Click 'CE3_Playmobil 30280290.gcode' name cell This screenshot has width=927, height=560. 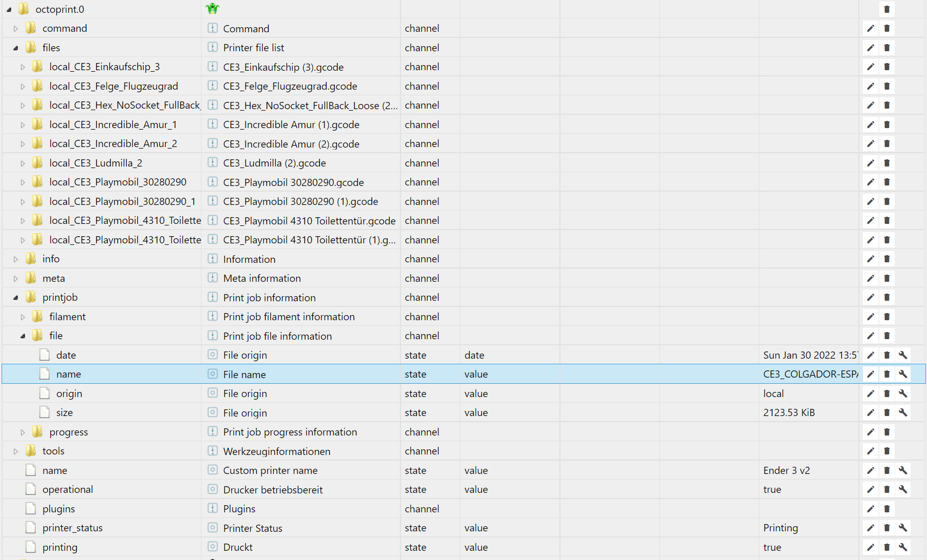[293, 182]
